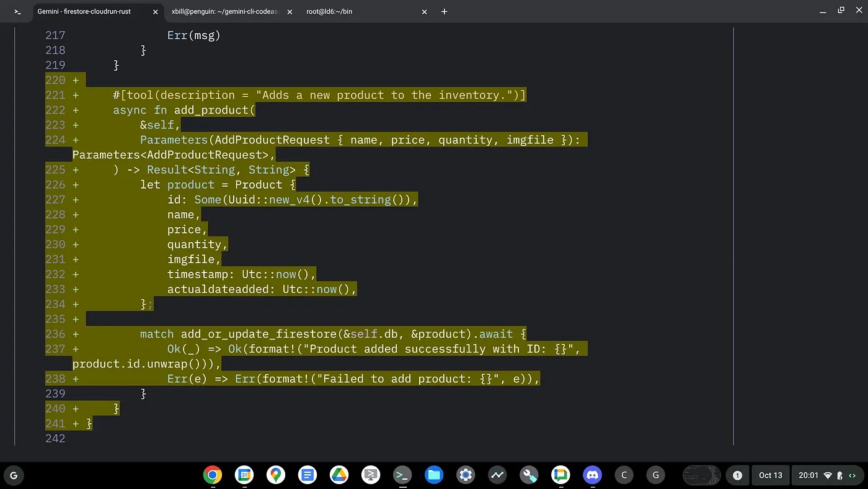Open a new terminal tab
This screenshot has width=868, height=489.
click(444, 12)
